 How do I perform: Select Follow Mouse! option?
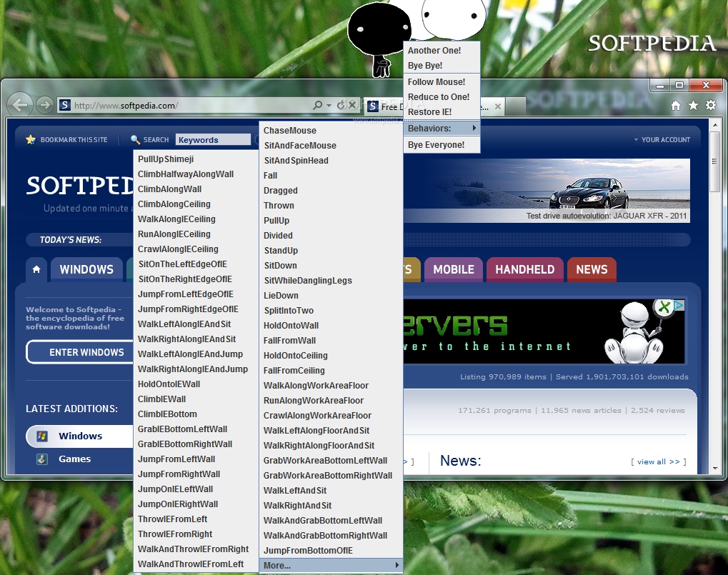pyautogui.click(x=442, y=81)
